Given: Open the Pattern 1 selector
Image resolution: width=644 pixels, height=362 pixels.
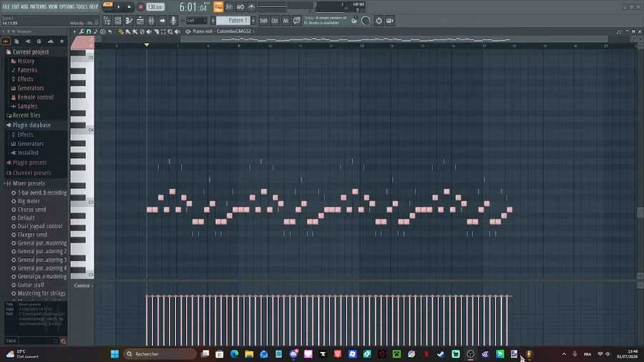Looking at the screenshot, I should [x=233, y=21].
